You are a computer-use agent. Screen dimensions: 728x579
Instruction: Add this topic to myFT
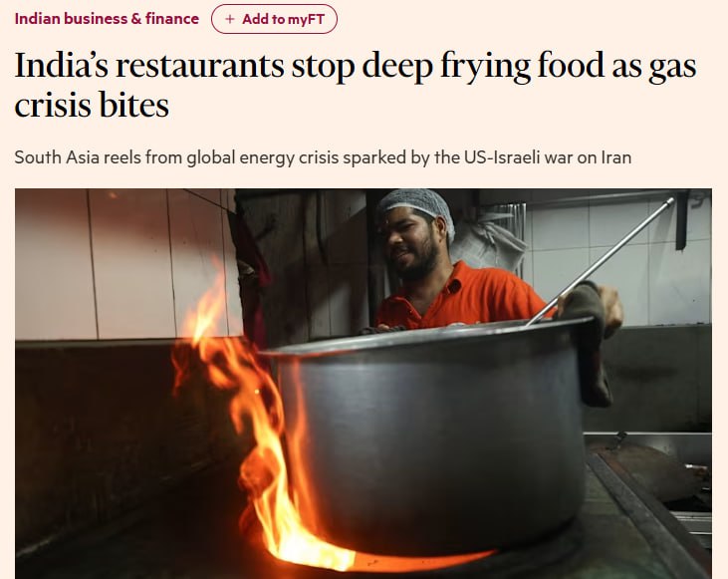coord(275,19)
